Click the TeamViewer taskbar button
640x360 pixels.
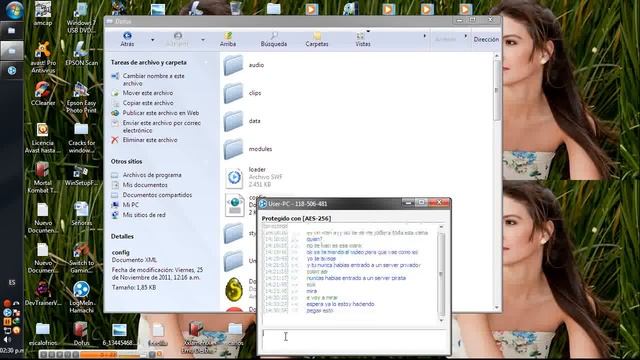pos(11,71)
